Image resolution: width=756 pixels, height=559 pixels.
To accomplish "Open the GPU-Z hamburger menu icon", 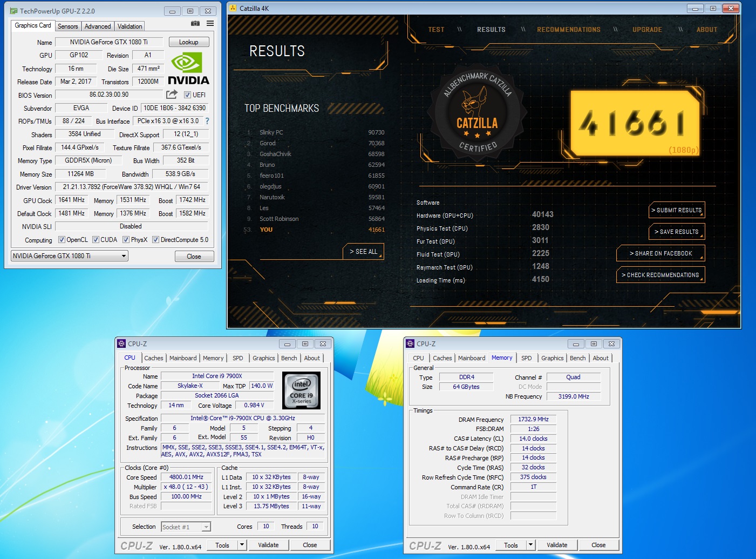I will coord(210,24).
